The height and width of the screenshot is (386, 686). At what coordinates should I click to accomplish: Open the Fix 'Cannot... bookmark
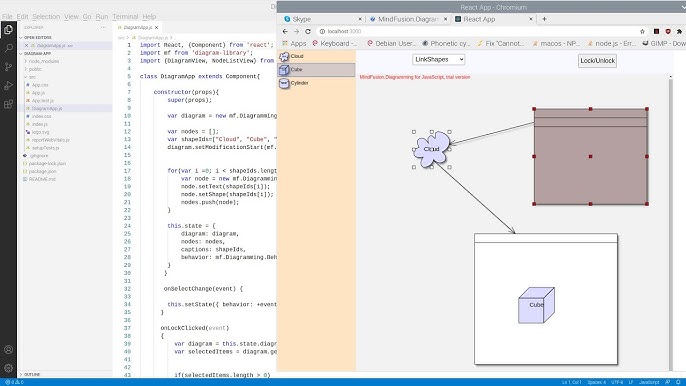[x=501, y=43]
